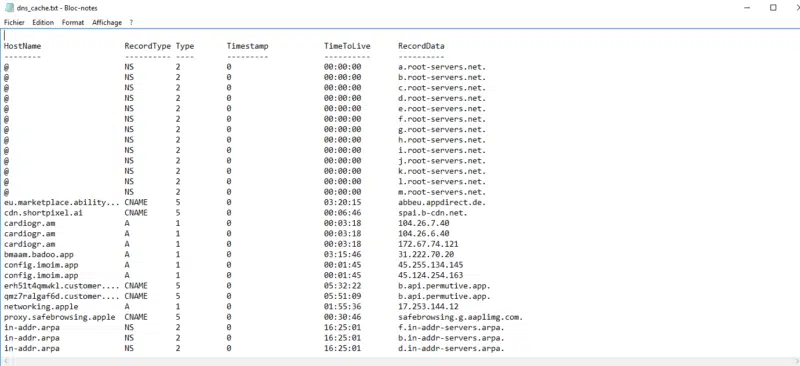The width and height of the screenshot is (800, 366).
Task: Open the Fichier menu
Action: click(x=14, y=22)
